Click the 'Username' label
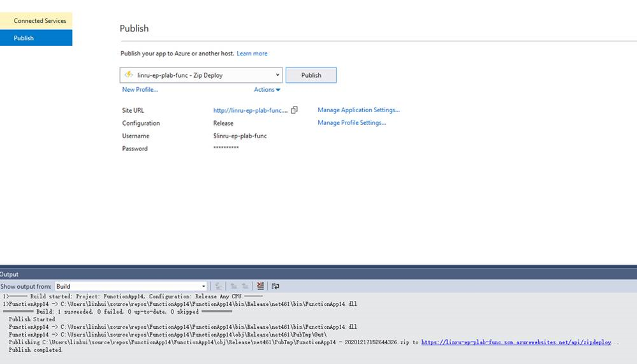This screenshot has height=364, width=637. (136, 136)
